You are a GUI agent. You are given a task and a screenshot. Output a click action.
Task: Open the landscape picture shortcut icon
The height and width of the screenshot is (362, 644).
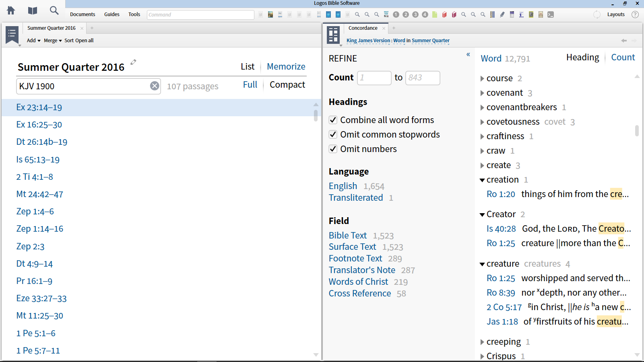click(270, 14)
